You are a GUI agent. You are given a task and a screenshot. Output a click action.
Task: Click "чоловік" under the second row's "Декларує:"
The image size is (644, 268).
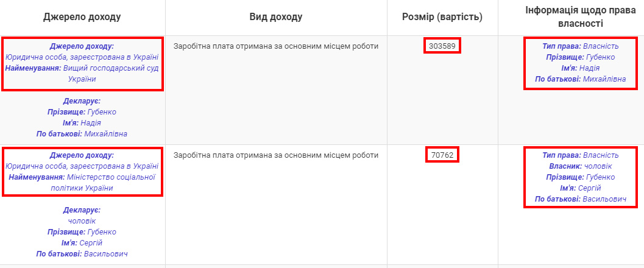point(82,220)
